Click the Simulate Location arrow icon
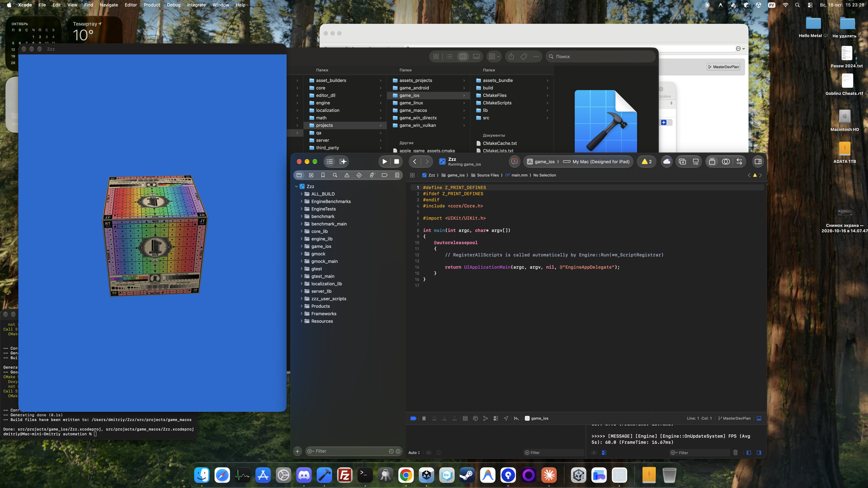868x488 pixels. [506, 418]
